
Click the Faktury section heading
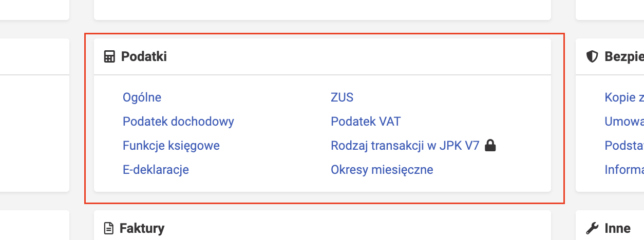(x=142, y=228)
